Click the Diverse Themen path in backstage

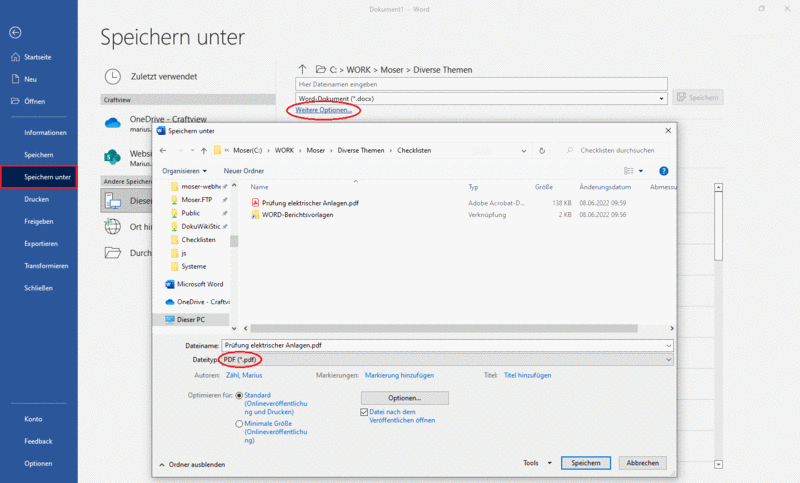[x=442, y=70]
